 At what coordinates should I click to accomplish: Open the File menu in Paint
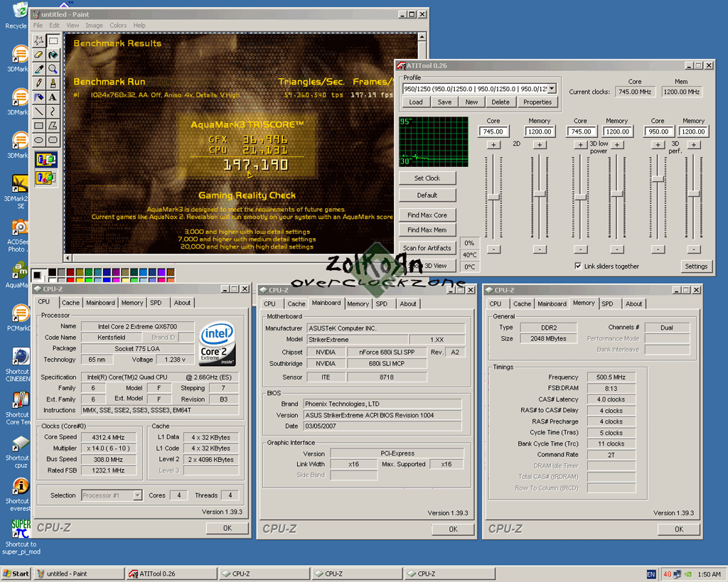38,26
